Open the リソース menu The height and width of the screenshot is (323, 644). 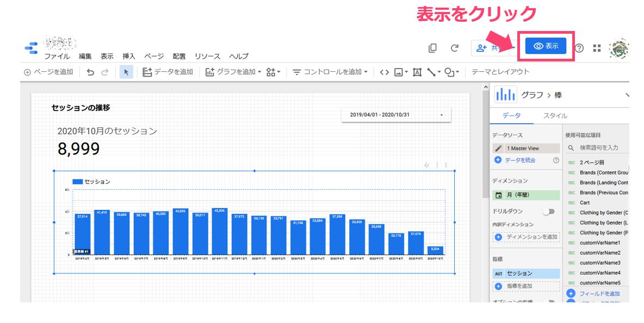click(x=207, y=57)
